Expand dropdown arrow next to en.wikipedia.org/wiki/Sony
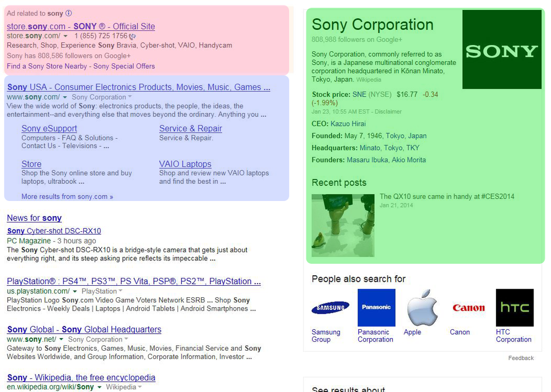This screenshot has width=551, height=392. [99, 387]
